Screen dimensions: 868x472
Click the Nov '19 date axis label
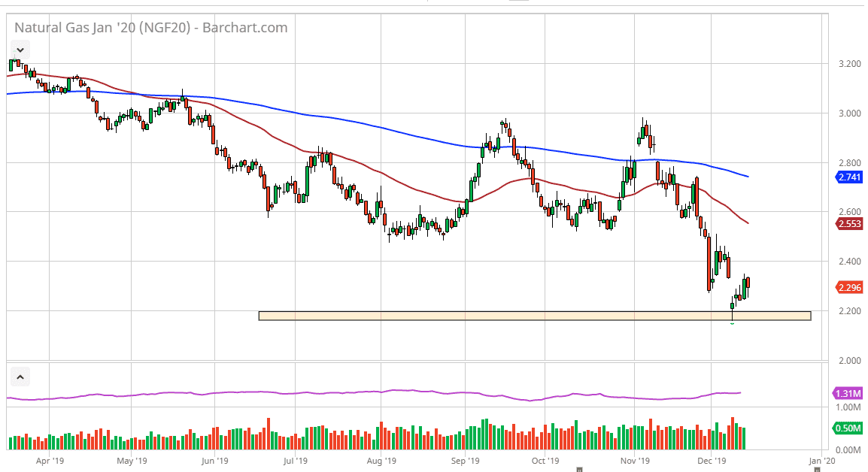coord(635,461)
